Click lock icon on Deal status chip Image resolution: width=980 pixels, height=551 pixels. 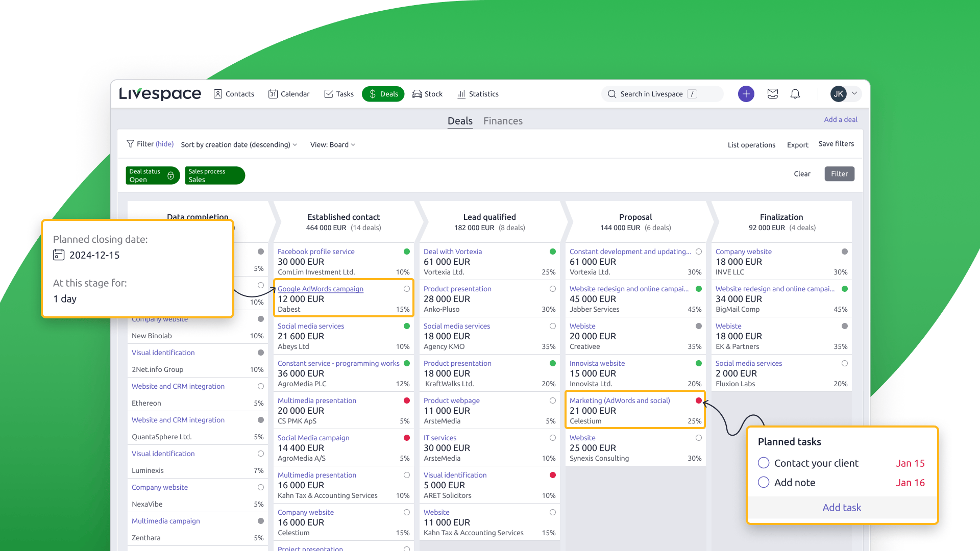tap(170, 176)
